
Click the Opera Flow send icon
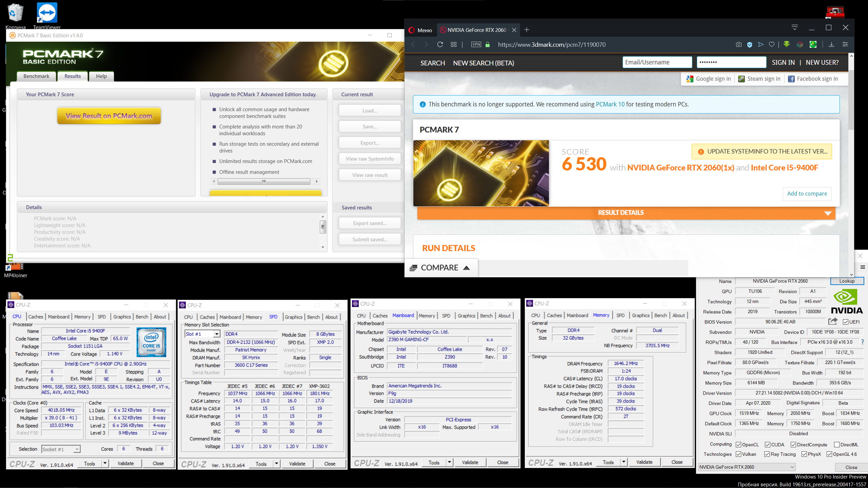click(x=761, y=44)
